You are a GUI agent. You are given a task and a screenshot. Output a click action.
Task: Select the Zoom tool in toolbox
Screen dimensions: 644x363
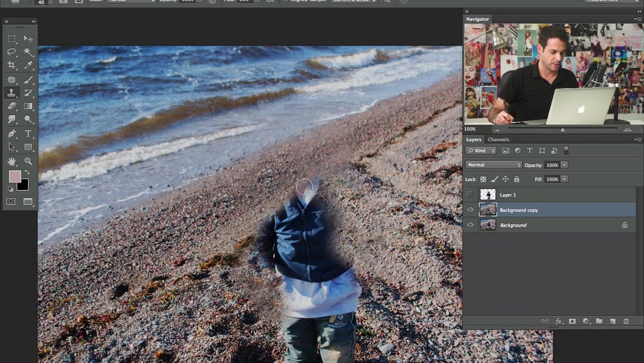point(28,161)
